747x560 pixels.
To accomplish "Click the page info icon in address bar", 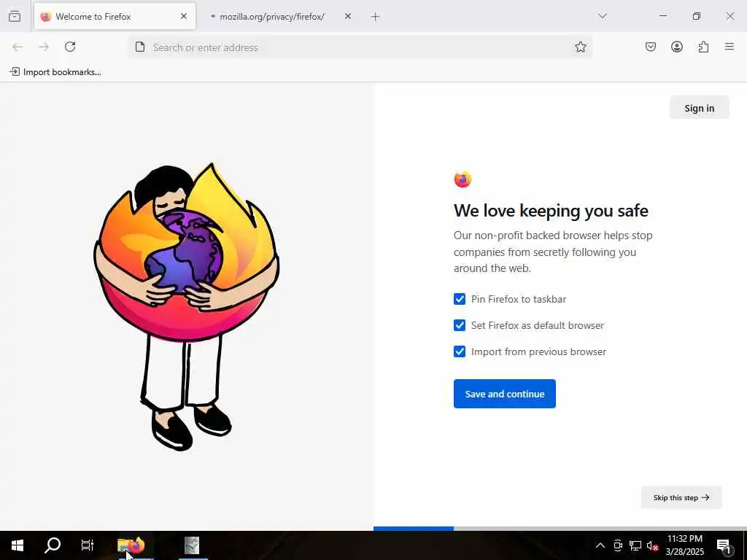I will pos(140,47).
